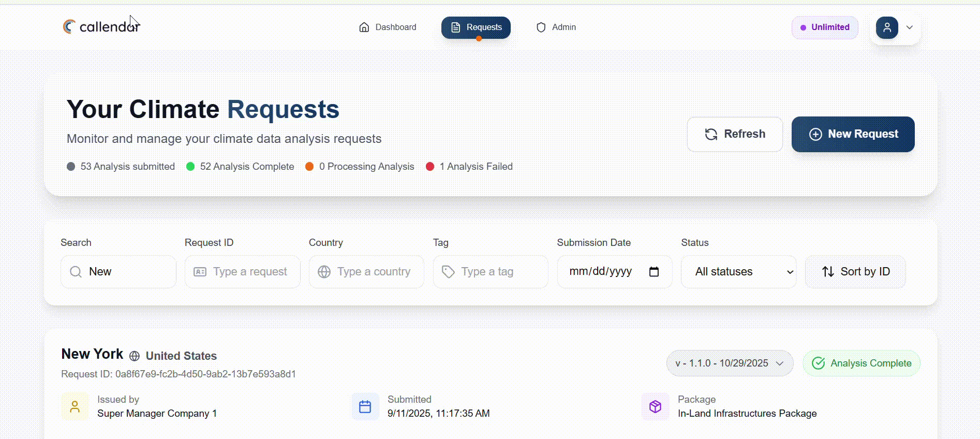Click the search magnifier icon
The width and height of the screenshot is (980, 439).
[76, 272]
